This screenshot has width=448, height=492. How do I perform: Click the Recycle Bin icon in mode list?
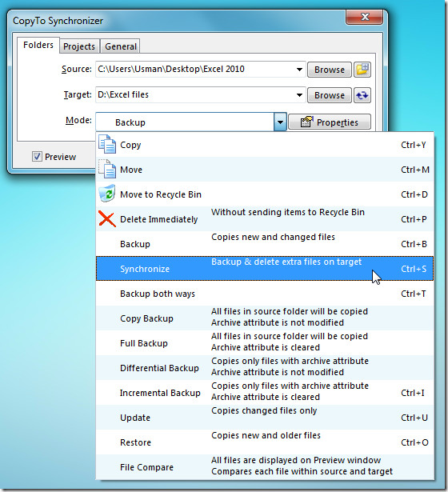tap(107, 194)
